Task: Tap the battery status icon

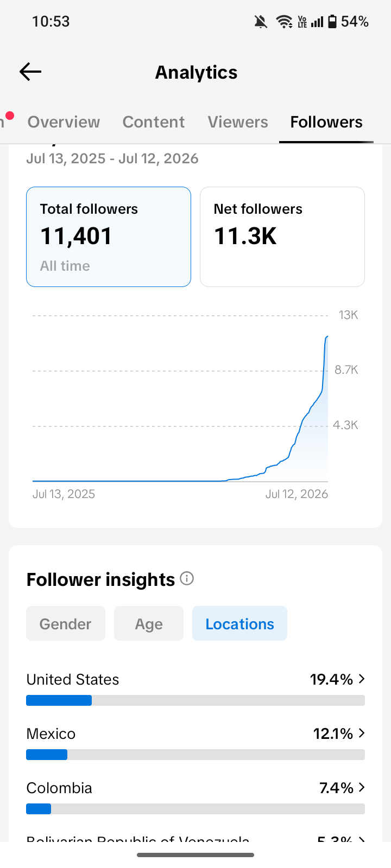Action: [x=332, y=22]
